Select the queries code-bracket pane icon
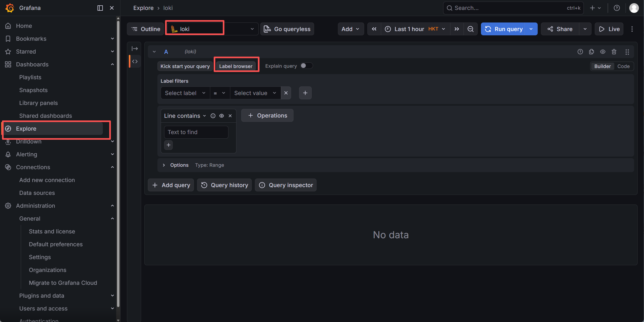This screenshot has width=644, height=322. pos(135,61)
